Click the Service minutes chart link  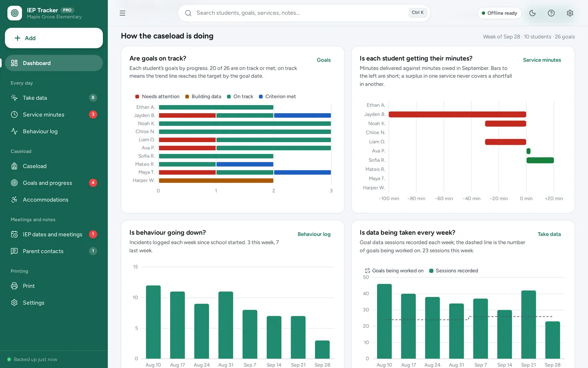542,60
